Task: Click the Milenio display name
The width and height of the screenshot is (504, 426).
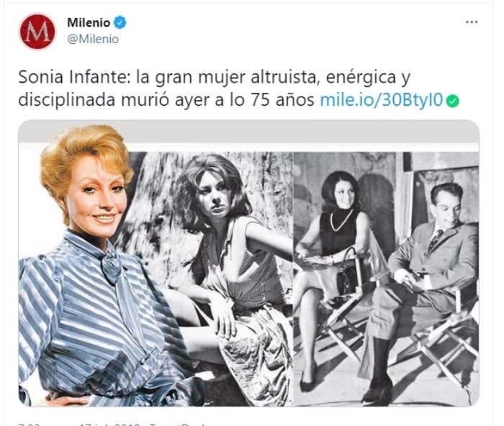Action: (x=89, y=22)
